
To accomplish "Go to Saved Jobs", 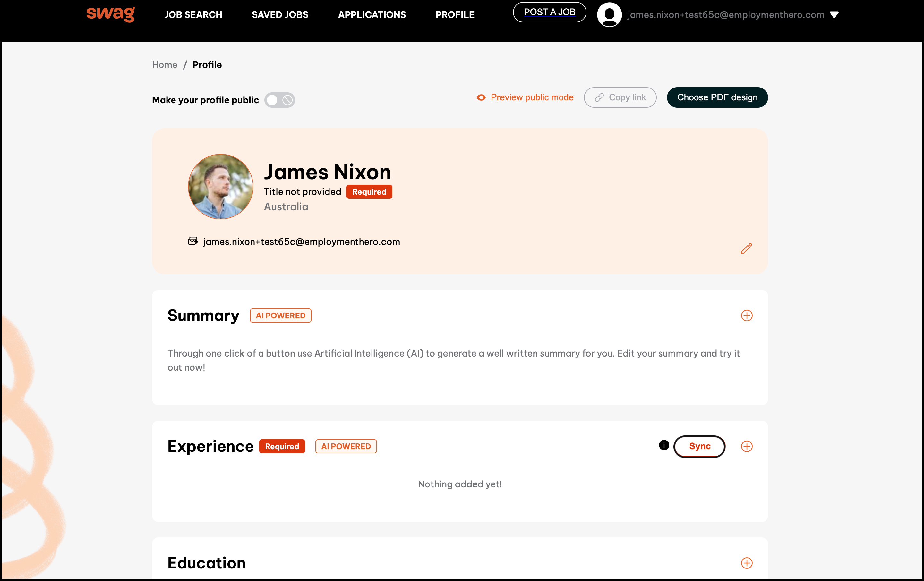I will (280, 14).
